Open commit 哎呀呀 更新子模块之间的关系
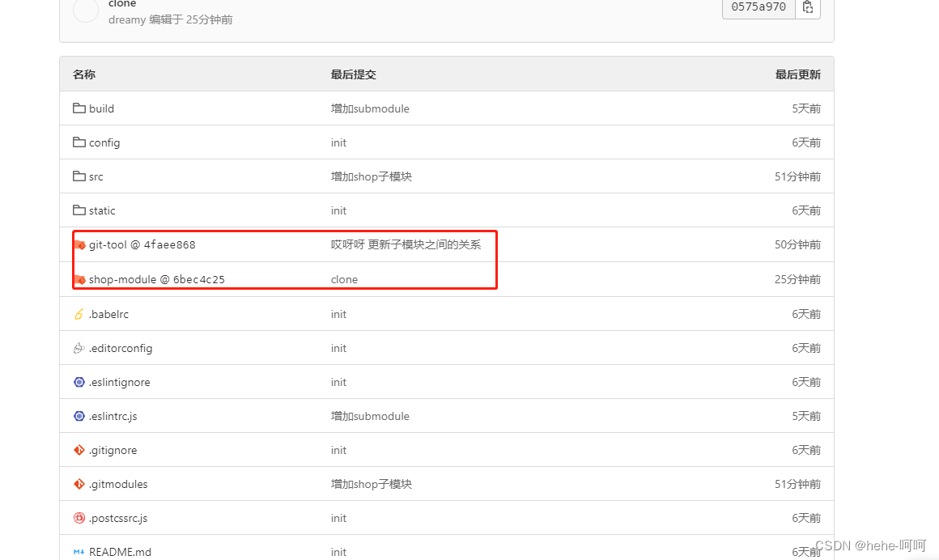This screenshot has height=560, width=939. (406, 244)
